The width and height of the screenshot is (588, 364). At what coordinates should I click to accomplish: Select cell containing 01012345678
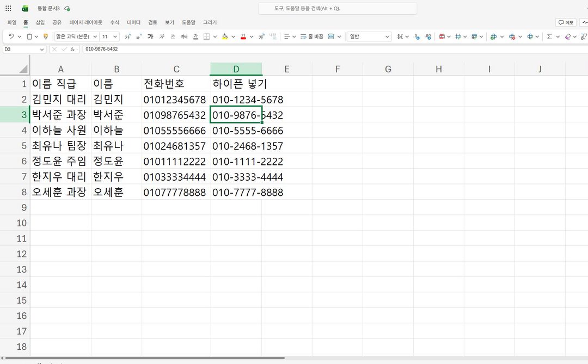(176, 100)
